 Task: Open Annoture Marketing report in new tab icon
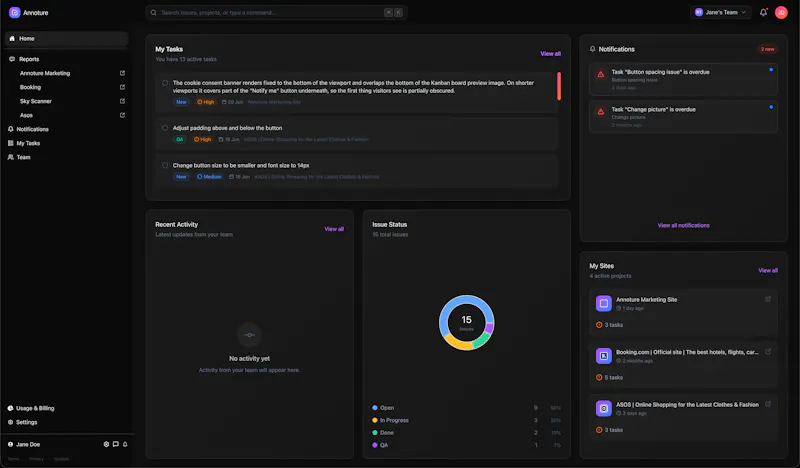[x=122, y=73]
